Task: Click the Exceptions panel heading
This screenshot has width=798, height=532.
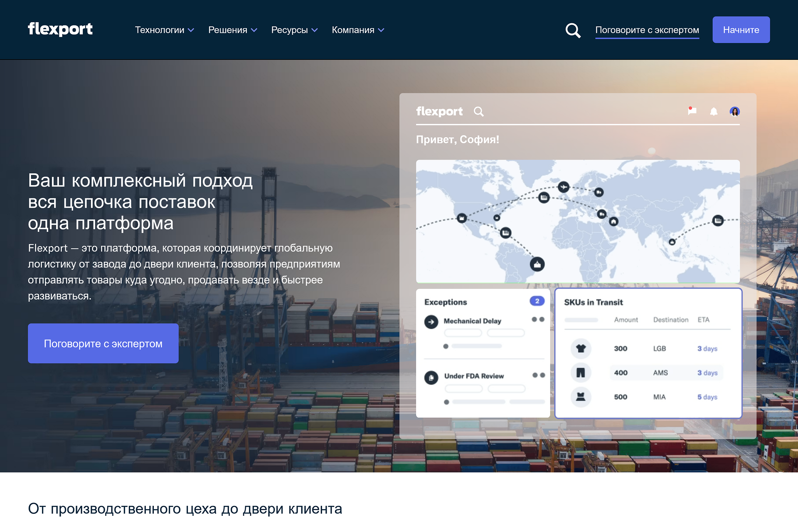Action: point(446,302)
